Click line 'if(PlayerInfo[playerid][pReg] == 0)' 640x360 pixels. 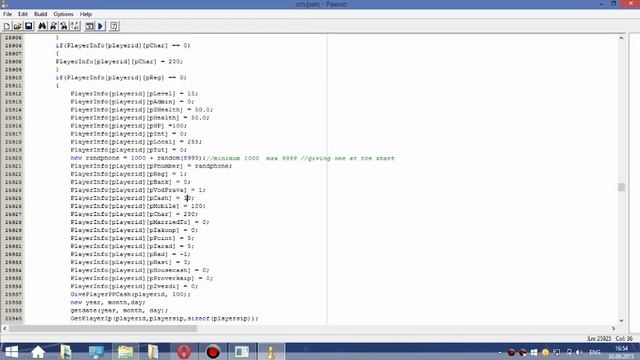coord(121,78)
